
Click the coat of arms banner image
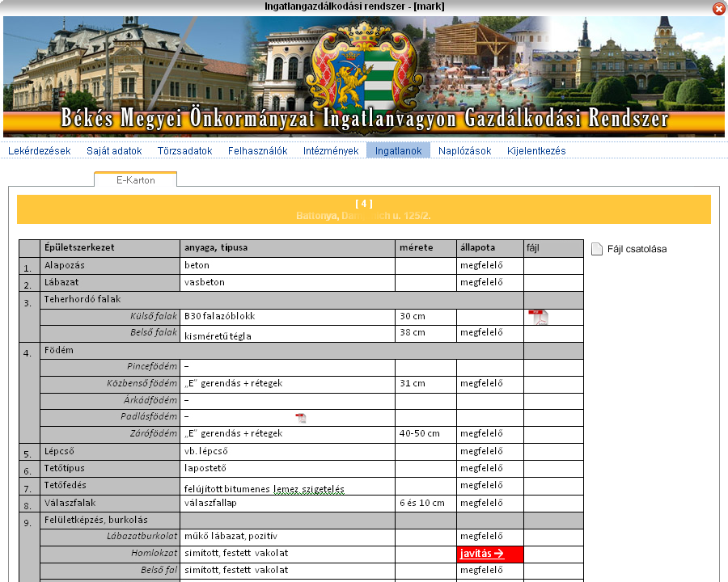click(x=363, y=77)
